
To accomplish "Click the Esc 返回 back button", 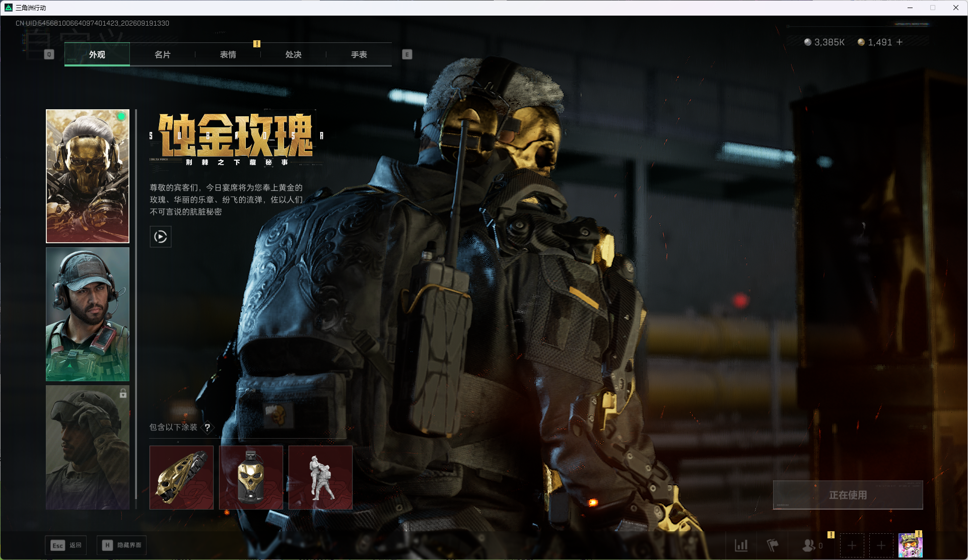I will click(66, 545).
